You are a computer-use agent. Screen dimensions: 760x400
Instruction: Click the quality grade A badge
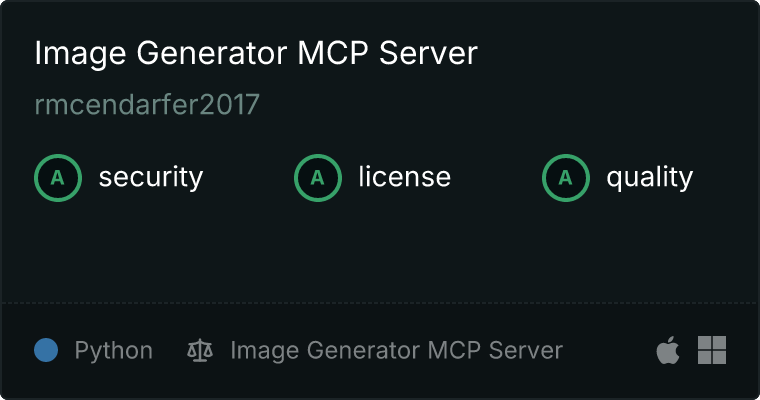(566, 178)
